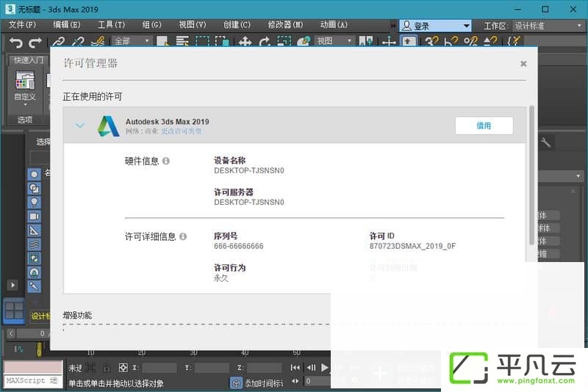Click the Y coordinate field
The image size is (588, 392).
coord(212,368)
